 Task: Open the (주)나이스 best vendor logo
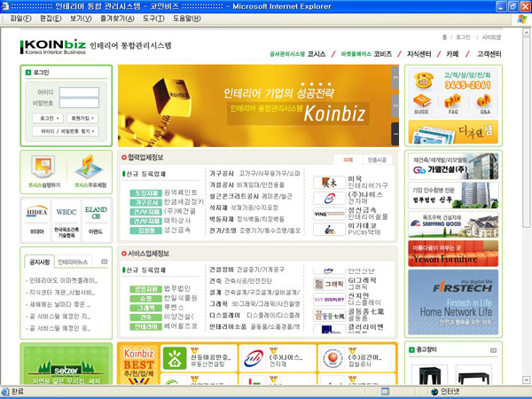pyautogui.click(x=254, y=358)
